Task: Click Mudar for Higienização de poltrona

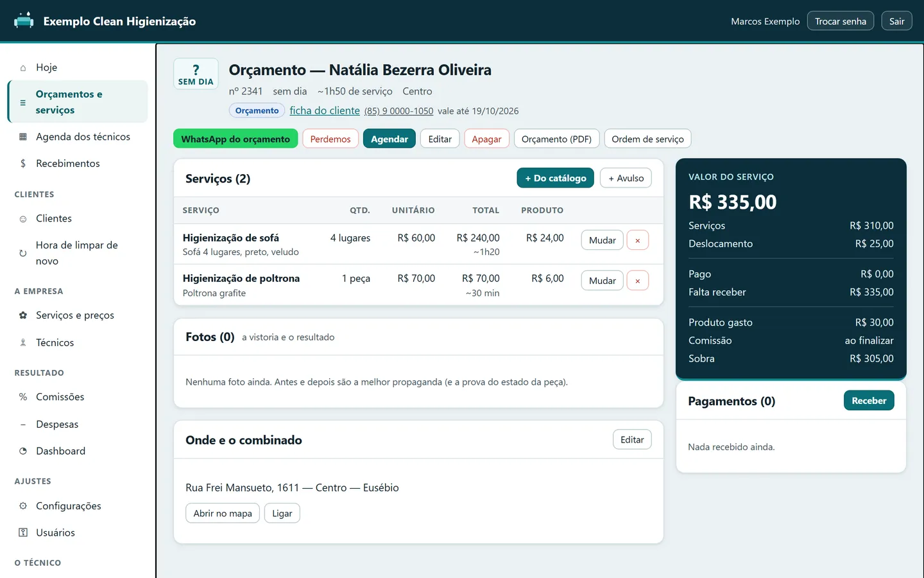Action: (603, 281)
